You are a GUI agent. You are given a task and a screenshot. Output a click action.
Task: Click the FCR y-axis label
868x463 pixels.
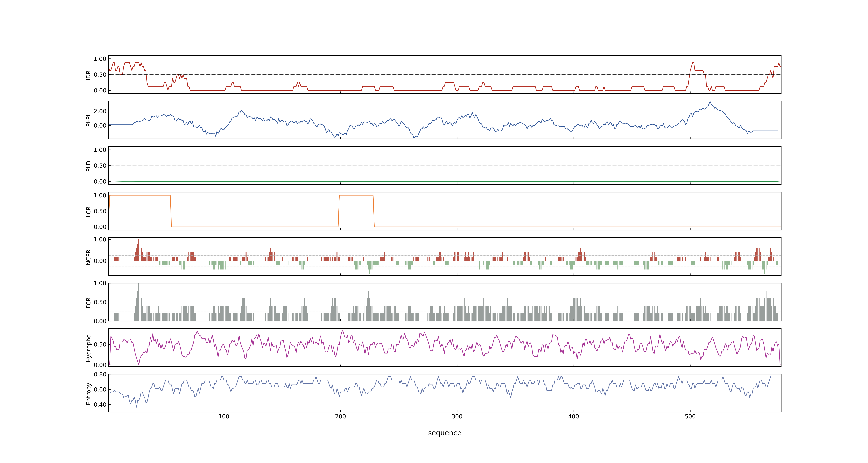coord(88,302)
